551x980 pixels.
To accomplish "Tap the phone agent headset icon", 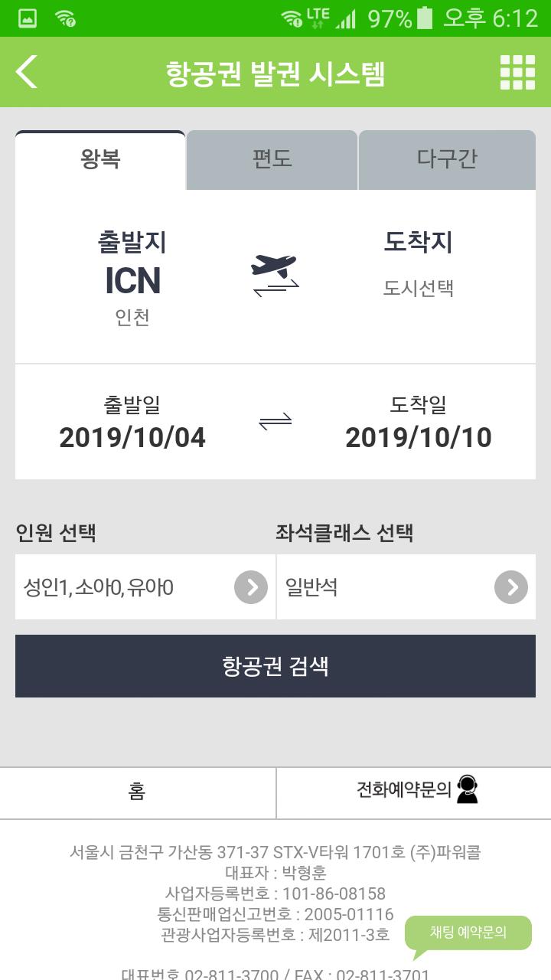I will point(467,789).
